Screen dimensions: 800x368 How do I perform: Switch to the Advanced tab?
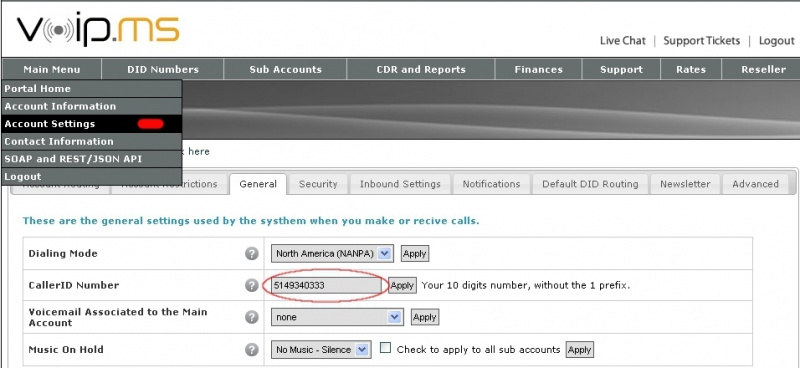tap(756, 184)
